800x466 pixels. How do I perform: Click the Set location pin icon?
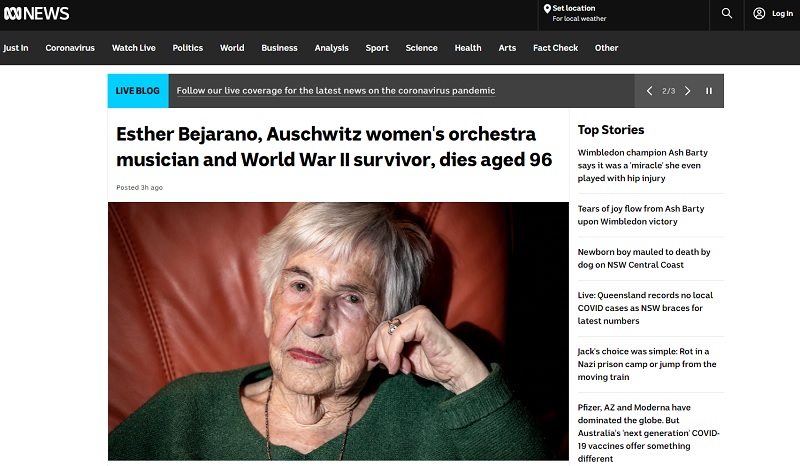click(547, 9)
